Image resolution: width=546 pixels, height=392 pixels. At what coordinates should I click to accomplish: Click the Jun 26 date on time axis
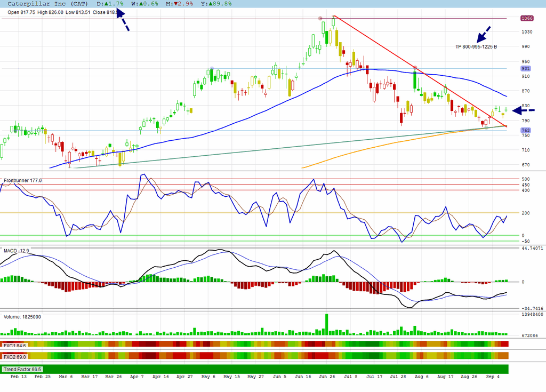pyautogui.click(x=327, y=377)
